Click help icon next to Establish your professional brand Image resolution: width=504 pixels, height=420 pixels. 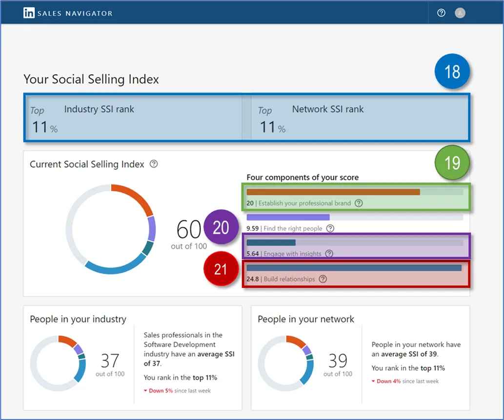tap(359, 203)
